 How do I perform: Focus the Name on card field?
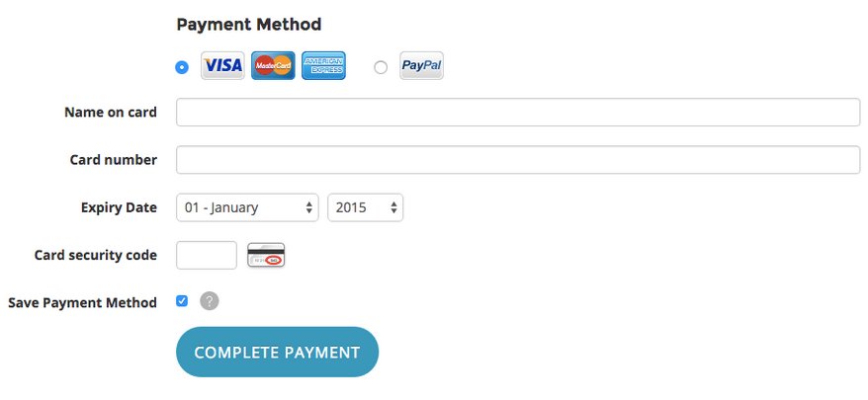click(517, 113)
